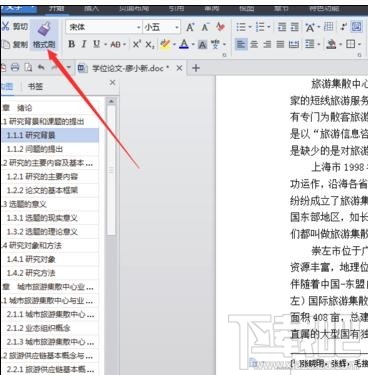The image size is (368, 375).
Task: Apply character shading with gray A icon
Action: coord(202,45)
